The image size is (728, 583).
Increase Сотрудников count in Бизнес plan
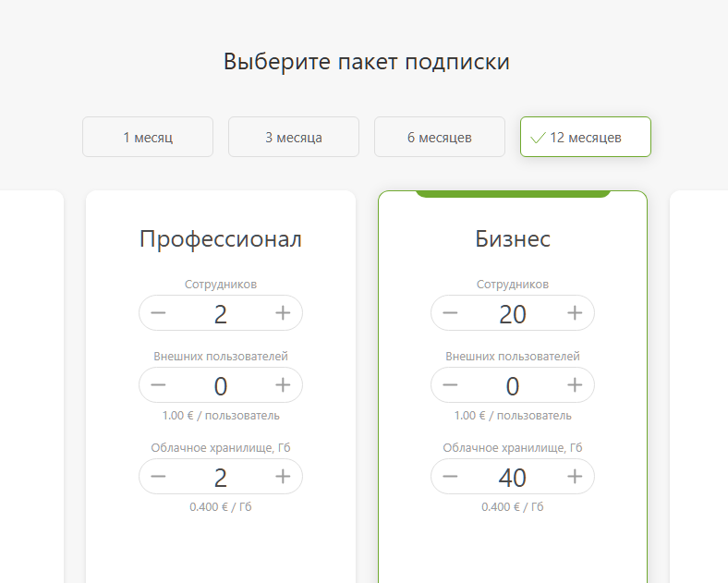point(575,313)
